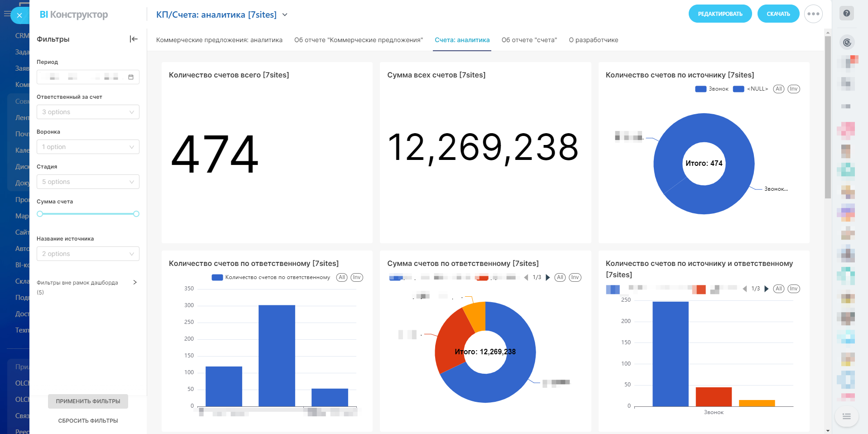The width and height of the screenshot is (868, 434).
Task: Click СБРОСИТЬ ФИЛЬТРЫ to reset filters
Action: (88, 421)
